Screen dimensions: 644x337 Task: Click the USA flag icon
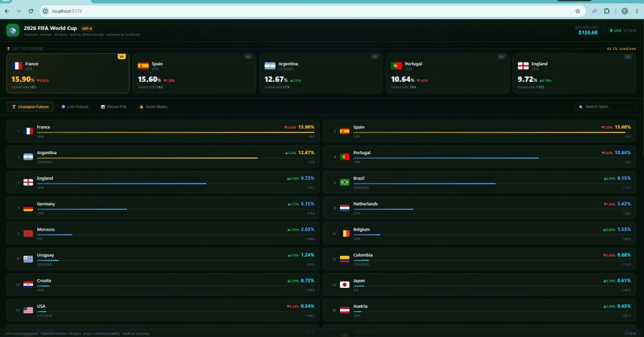(x=28, y=310)
